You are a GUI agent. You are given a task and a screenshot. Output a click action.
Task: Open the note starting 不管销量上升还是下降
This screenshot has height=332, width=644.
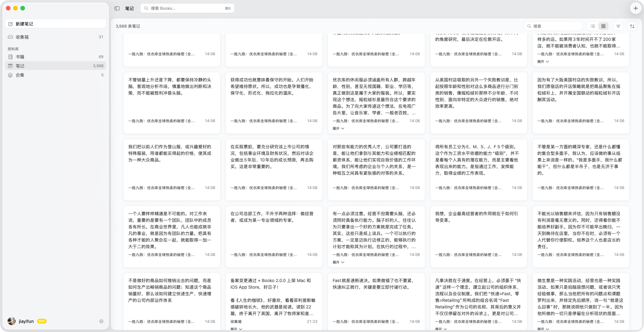click(x=172, y=103)
